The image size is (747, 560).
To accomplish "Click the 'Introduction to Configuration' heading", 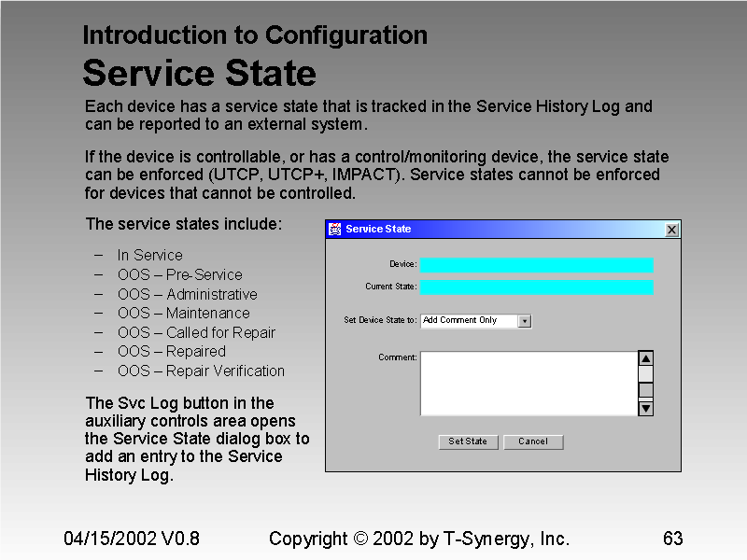I will point(255,35).
